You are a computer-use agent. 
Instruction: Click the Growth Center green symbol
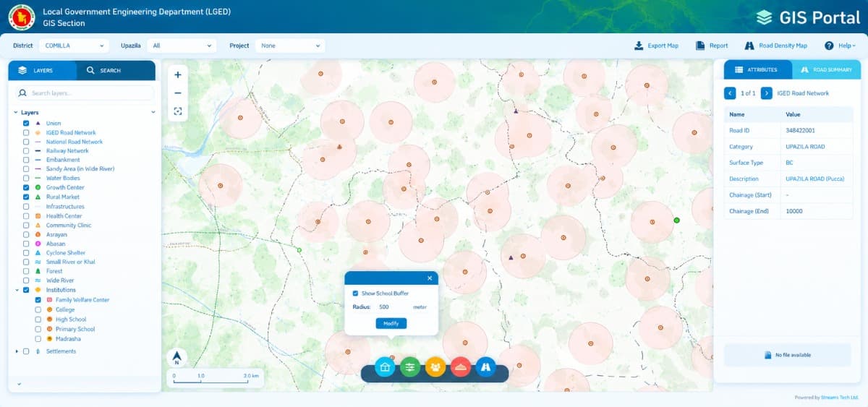pyautogui.click(x=37, y=187)
